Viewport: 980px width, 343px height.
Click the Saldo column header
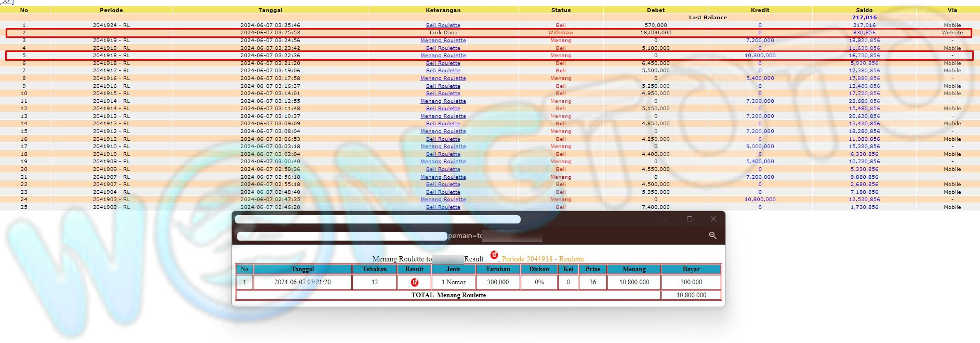coord(864,10)
